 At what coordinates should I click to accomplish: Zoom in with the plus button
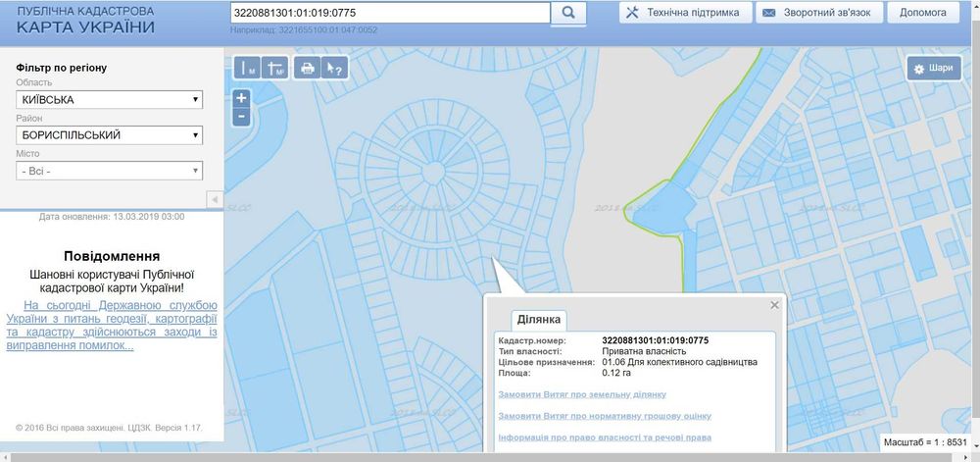click(241, 98)
